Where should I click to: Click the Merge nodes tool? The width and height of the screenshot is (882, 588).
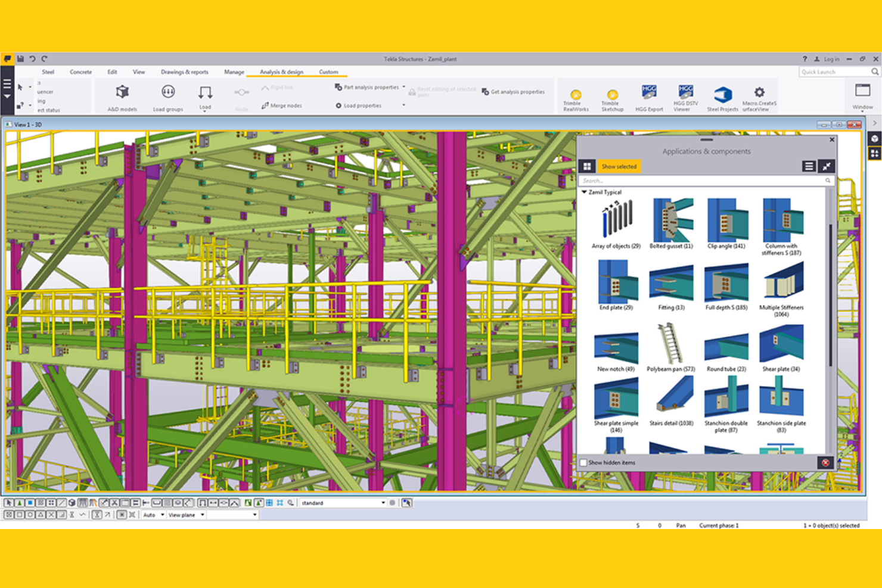click(282, 105)
